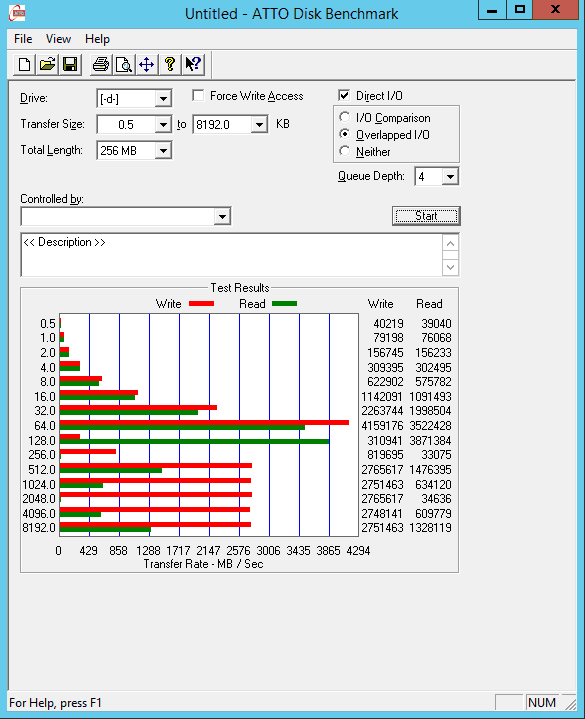Click the NUM status bar indicator

541,702
